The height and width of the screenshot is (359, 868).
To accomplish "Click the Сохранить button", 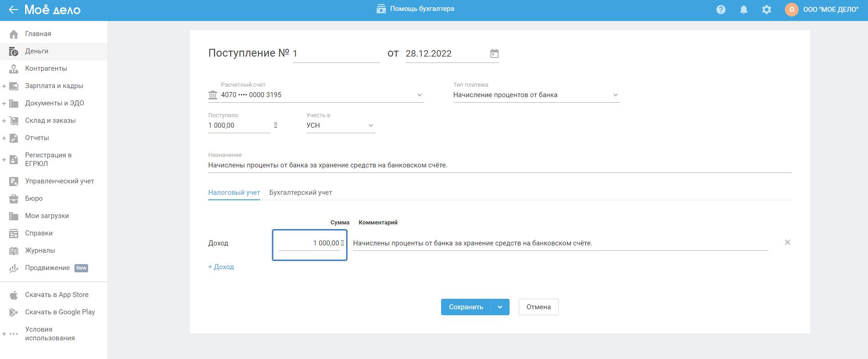I will click(466, 307).
